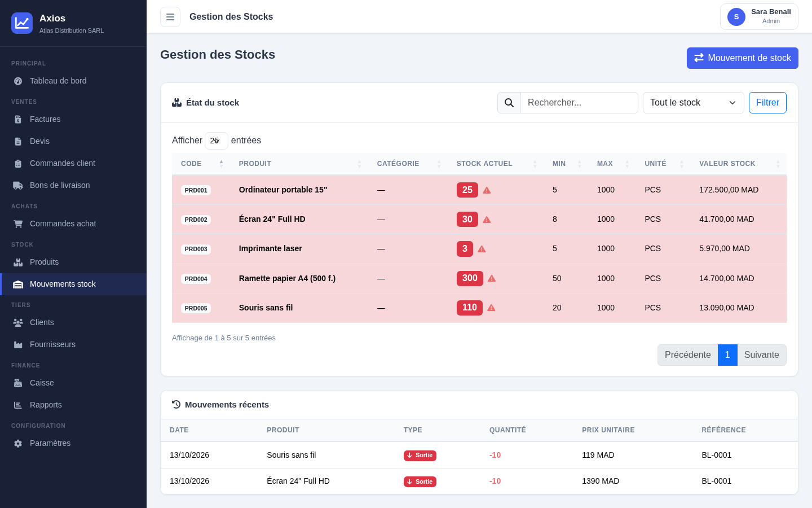Screen dimensions: 812x508
Task: Click the Fournisseurs factory icon
Action: 18,344
